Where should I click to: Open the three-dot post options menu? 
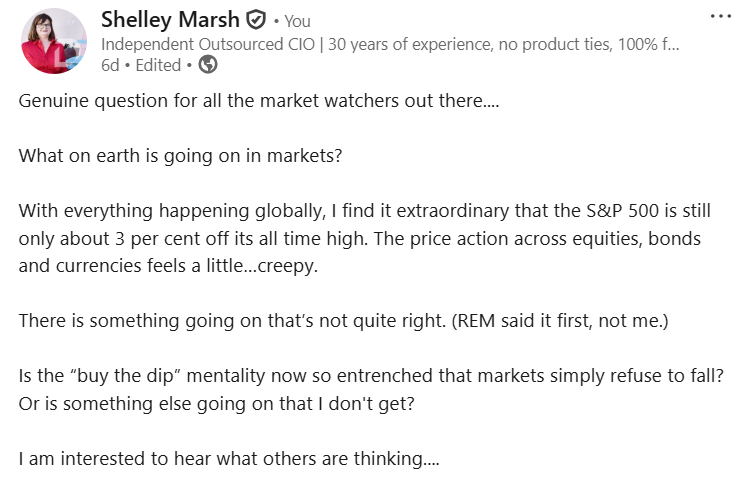[720, 17]
